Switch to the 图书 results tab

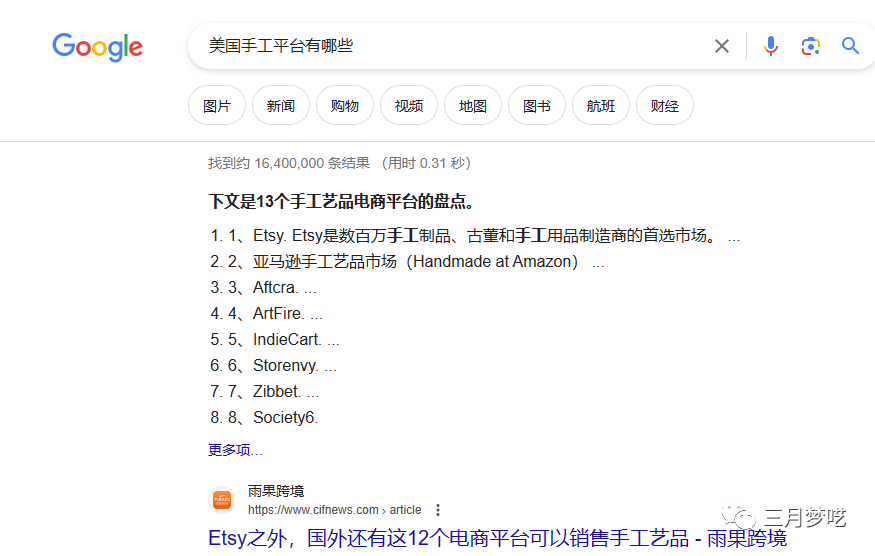coord(537,106)
